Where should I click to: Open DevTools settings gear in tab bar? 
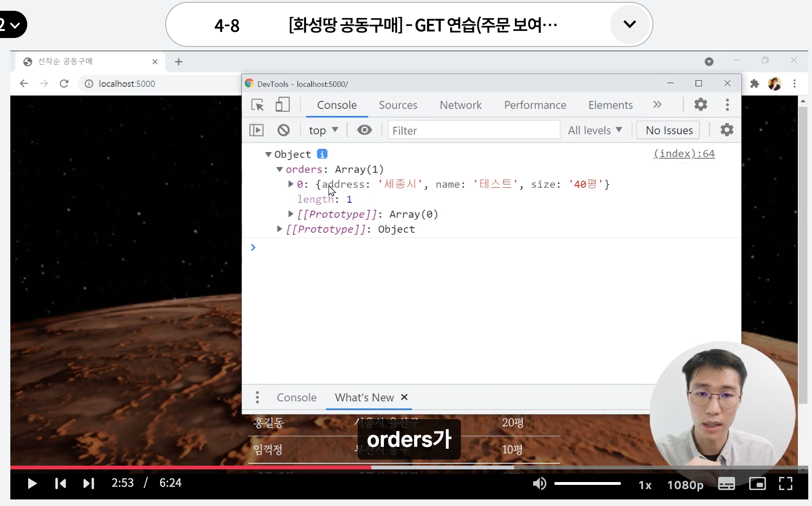[x=700, y=104]
